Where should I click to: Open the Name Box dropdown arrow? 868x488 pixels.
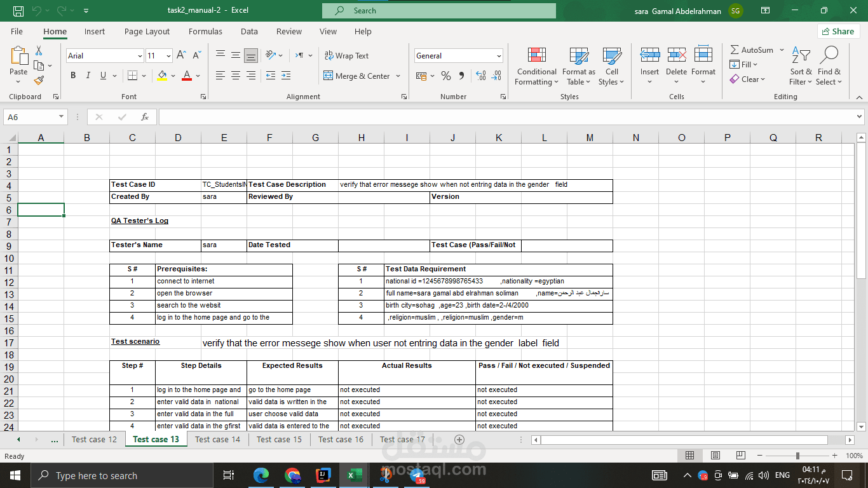pos(62,117)
